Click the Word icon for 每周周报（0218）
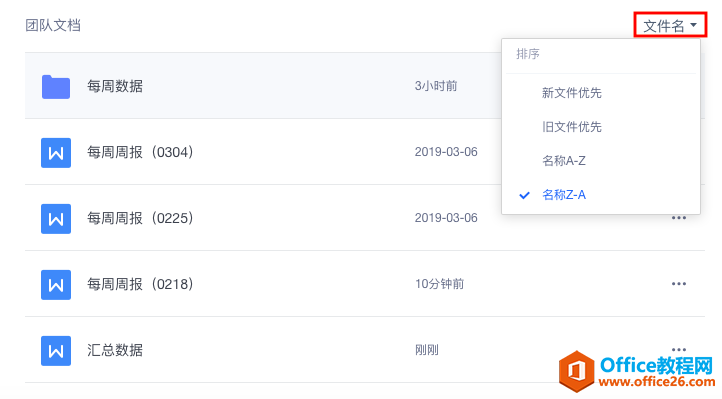The height and width of the screenshot is (399, 722). pos(56,284)
